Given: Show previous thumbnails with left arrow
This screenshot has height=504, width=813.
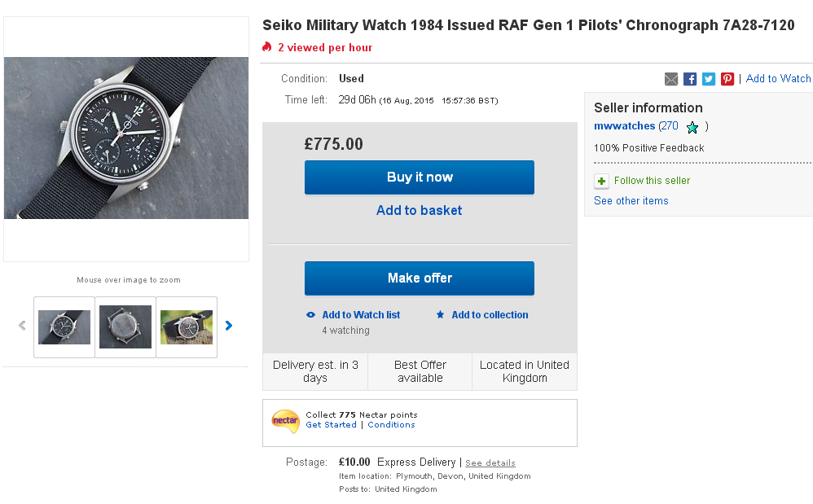Looking at the screenshot, I should pos(22,326).
